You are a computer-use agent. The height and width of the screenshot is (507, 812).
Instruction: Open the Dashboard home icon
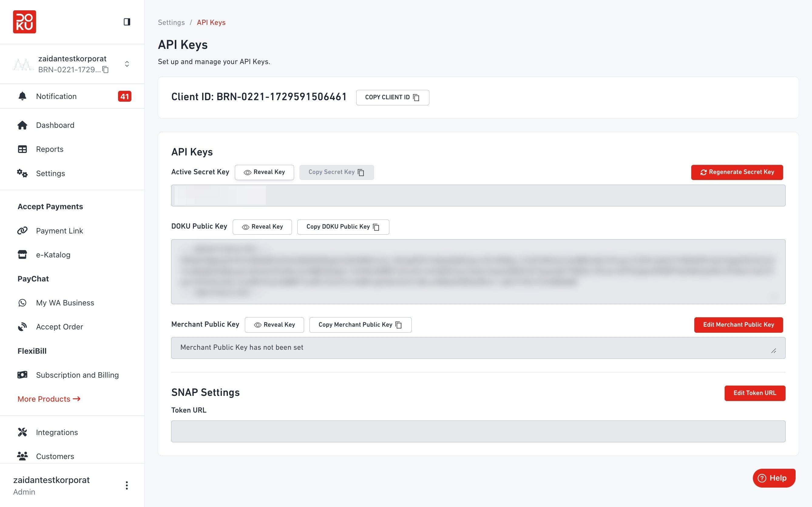(x=22, y=125)
